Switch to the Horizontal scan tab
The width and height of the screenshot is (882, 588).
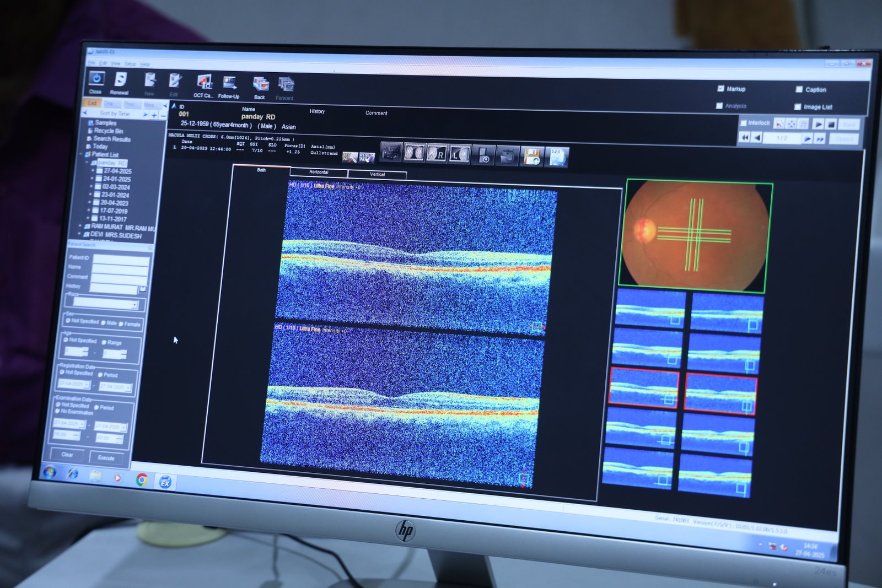319,172
